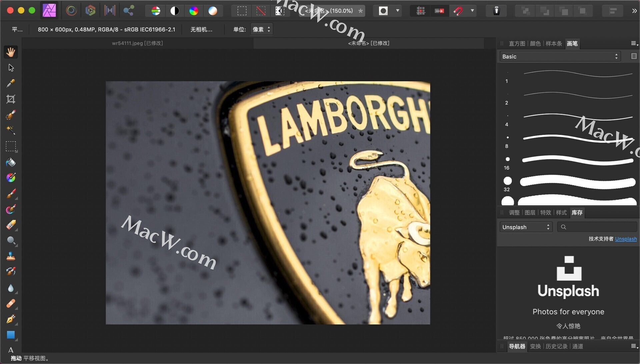Viewport: 640px width, 364px height.
Task: Open the Unsplash support link
Action: tap(626, 239)
